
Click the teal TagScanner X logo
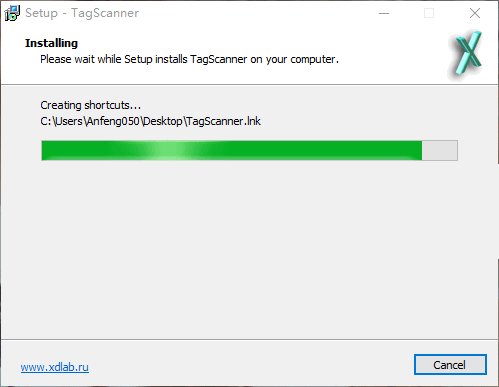pos(466,54)
